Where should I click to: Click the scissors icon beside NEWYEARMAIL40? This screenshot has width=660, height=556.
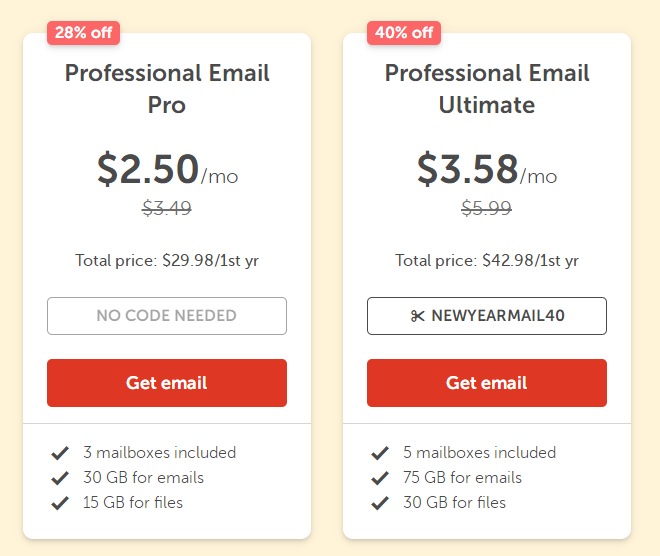[417, 316]
